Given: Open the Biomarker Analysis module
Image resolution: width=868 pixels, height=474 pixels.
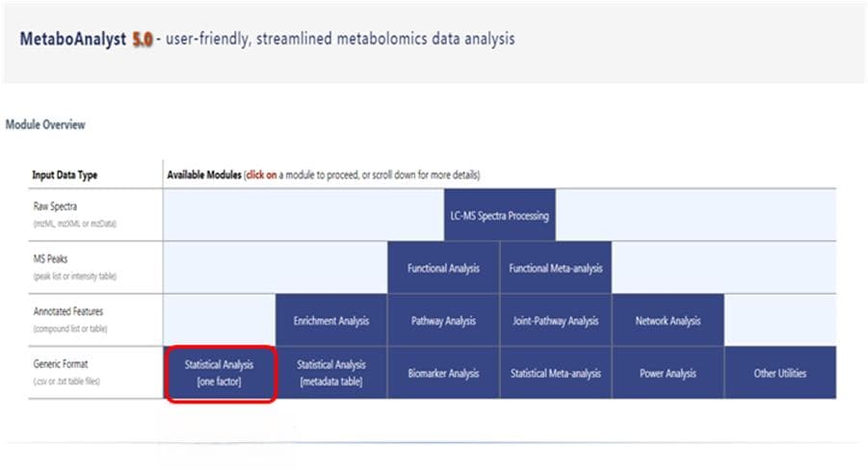Looking at the screenshot, I should click(x=443, y=373).
